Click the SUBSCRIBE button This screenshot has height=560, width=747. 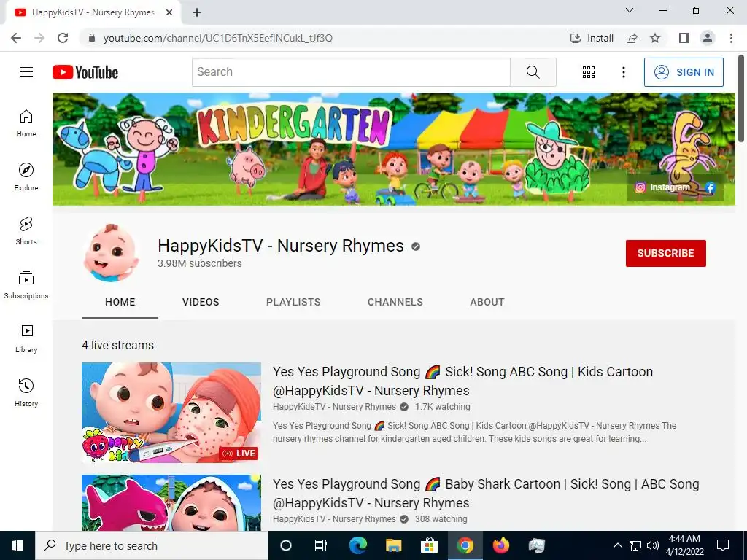coord(665,253)
